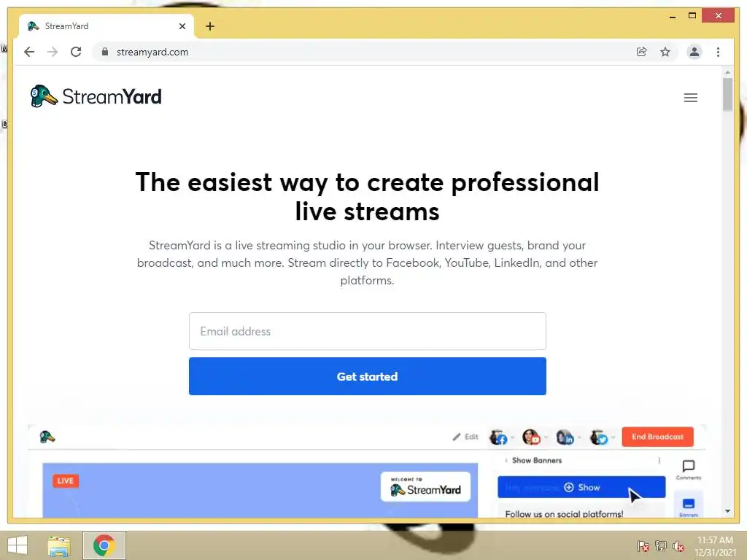Click the LinkedIn destination avatar
Viewport: 747px width, 560px height.
pyautogui.click(x=565, y=437)
